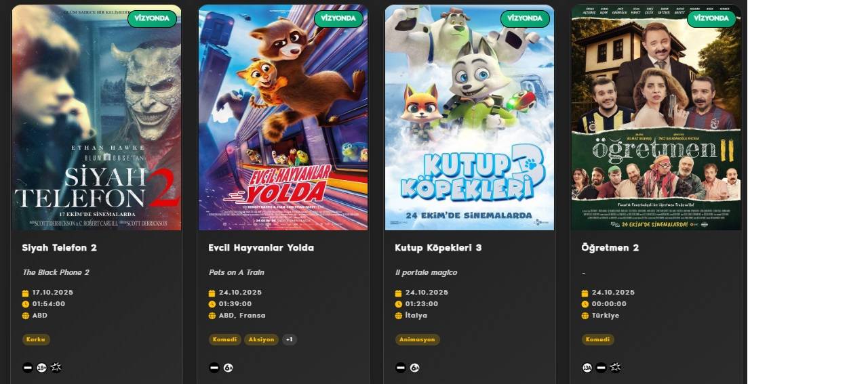Click the clock icon beside 01:39:00
Screen dimensions: 868x384
tap(212, 304)
